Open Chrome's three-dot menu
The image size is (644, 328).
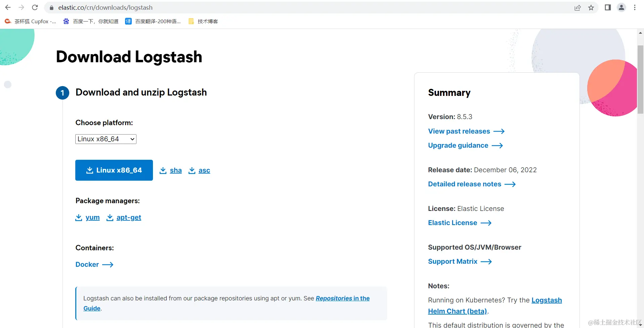635,7
